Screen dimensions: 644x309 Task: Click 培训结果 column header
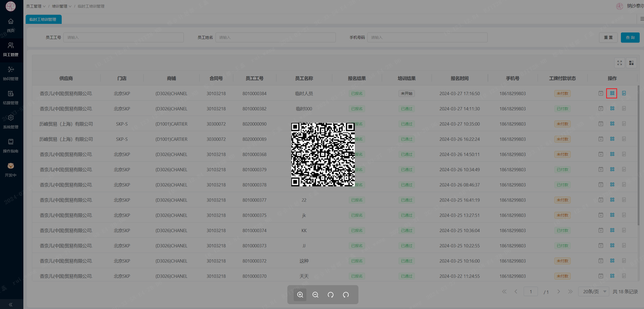406,78
